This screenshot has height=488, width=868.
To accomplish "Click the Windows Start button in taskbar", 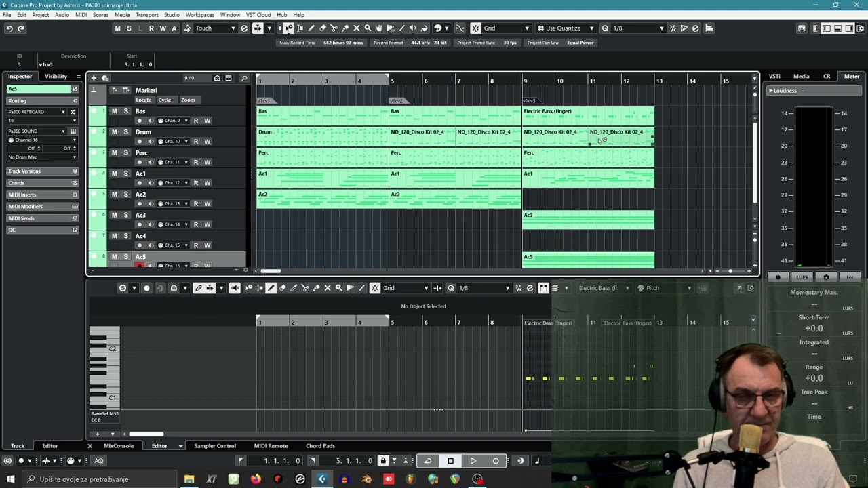I will point(10,479).
